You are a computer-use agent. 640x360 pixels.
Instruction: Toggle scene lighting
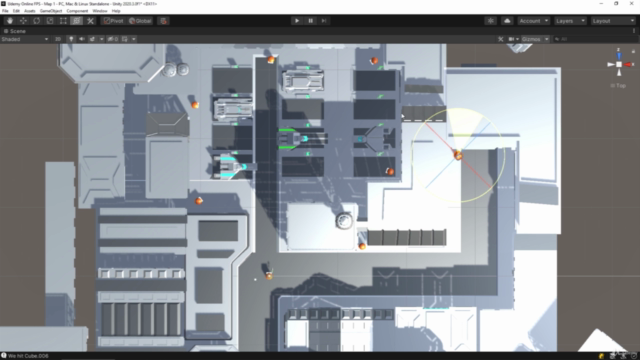tap(71, 39)
